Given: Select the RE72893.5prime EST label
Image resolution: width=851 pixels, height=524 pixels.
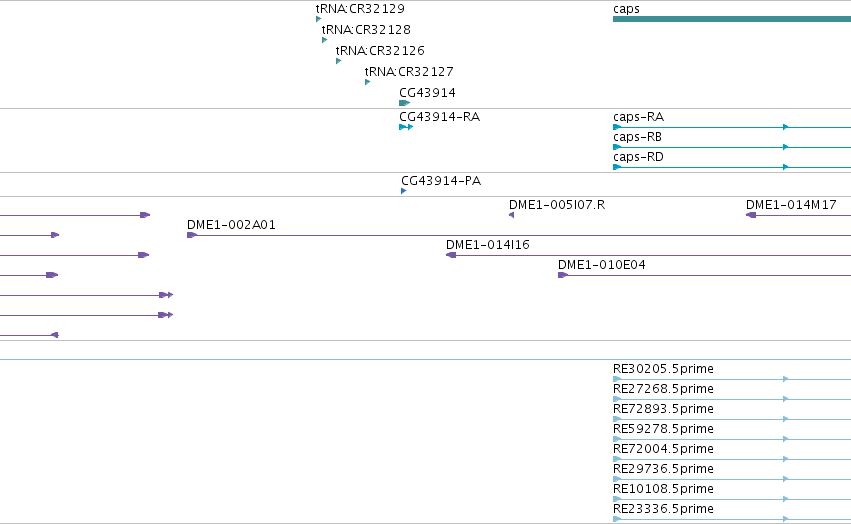Looking at the screenshot, I should click(x=663, y=409).
